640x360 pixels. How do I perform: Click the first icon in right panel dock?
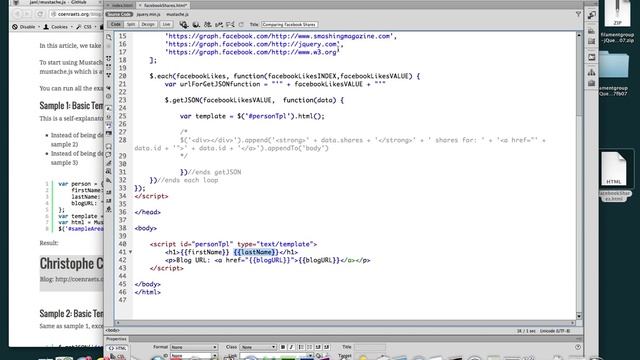[x=592, y=15]
